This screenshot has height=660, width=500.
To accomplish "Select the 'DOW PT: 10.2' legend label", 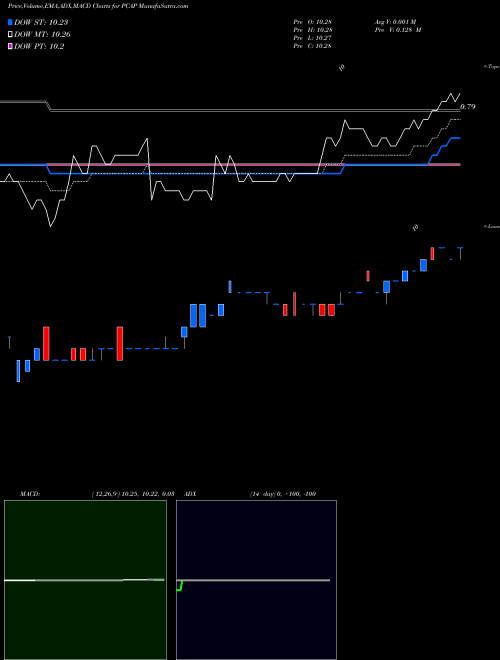I will (39, 46).
